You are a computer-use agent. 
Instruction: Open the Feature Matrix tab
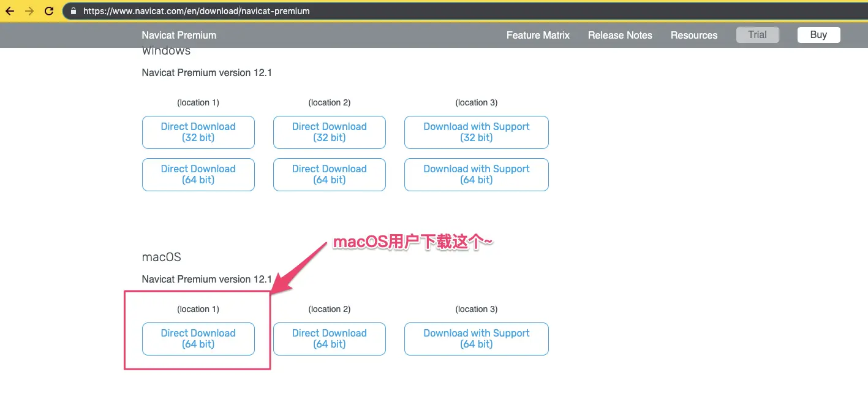tap(538, 35)
